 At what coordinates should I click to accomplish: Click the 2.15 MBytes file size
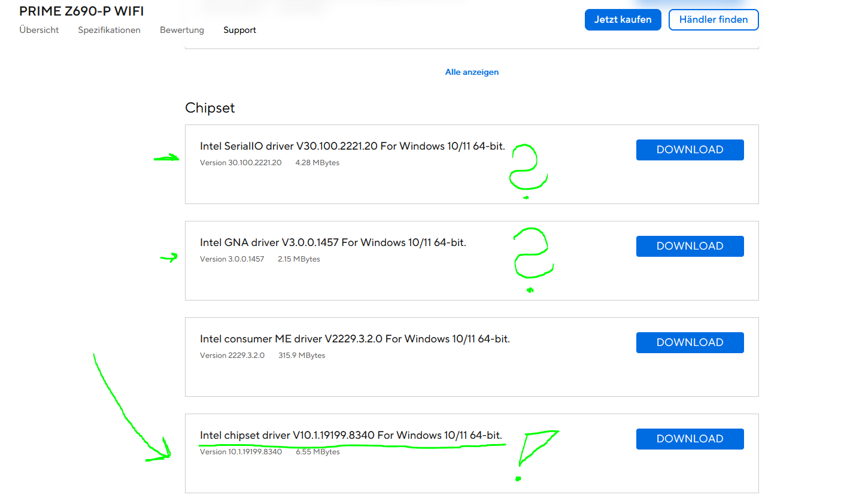coord(299,259)
